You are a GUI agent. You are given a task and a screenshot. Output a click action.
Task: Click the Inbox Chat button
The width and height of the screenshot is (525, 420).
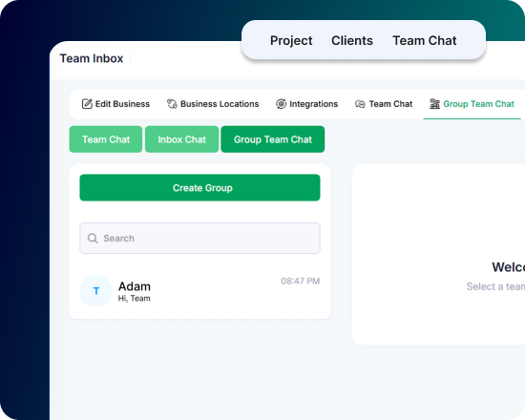[181, 139]
